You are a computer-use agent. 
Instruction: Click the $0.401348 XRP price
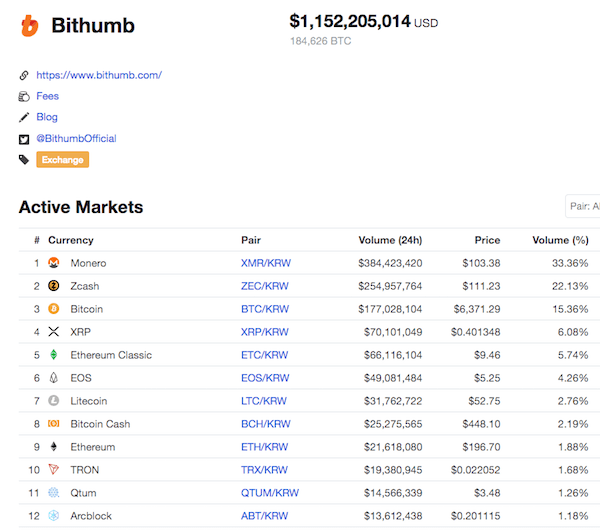tap(476, 332)
